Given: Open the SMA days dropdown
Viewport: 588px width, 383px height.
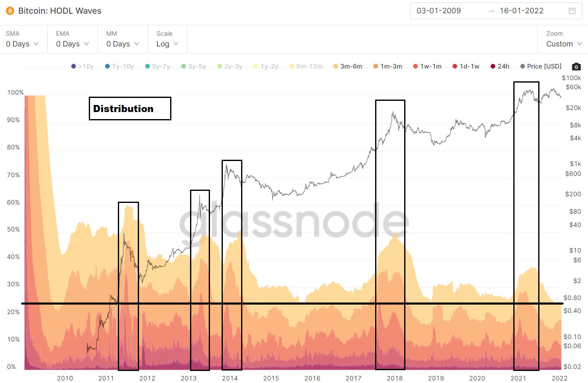Looking at the screenshot, I should [x=22, y=44].
